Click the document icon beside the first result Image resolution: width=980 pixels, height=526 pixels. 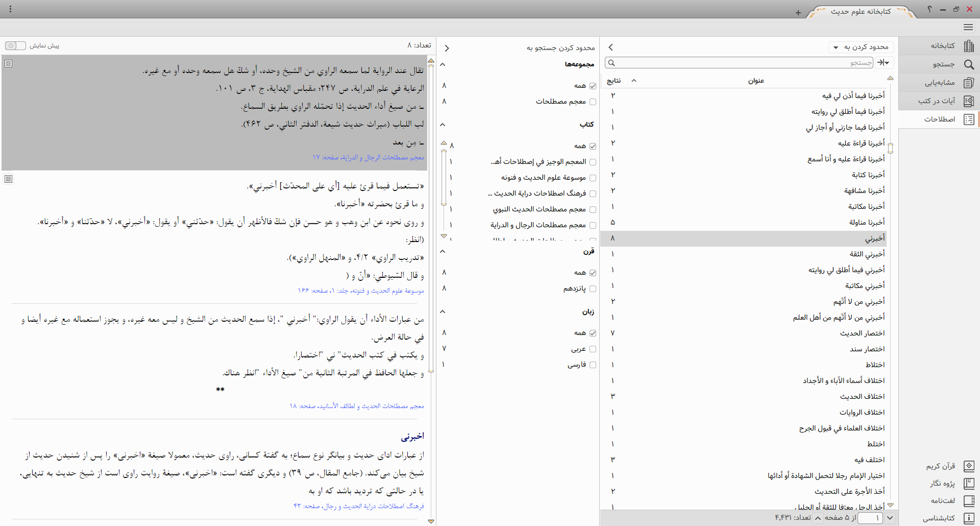(x=8, y=64)
